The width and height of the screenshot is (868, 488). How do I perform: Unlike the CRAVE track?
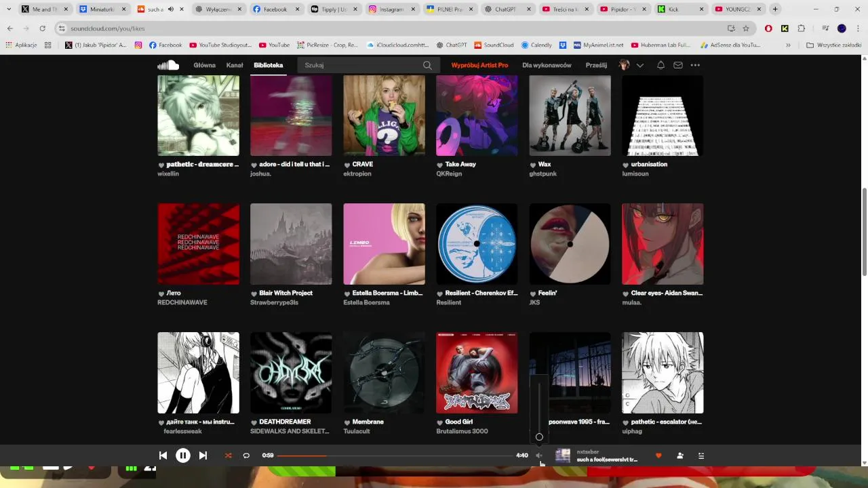pyautogui.click(x=347, y=165)
